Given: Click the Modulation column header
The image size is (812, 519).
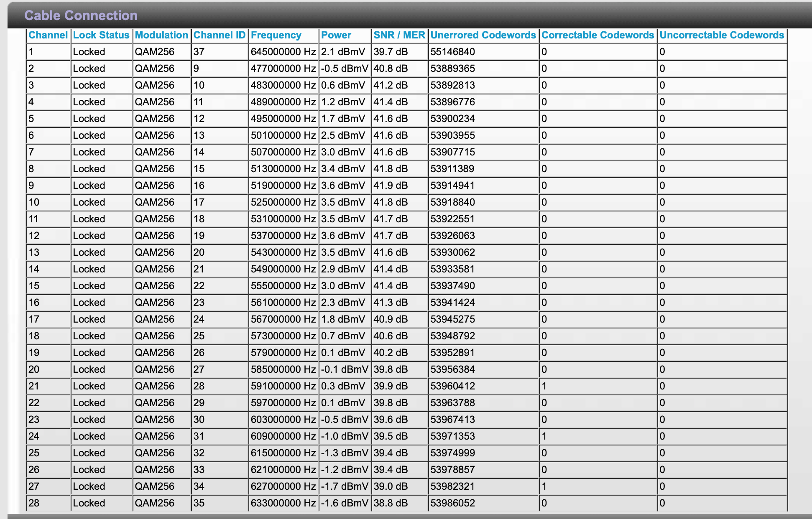Looking at the screenshot, I should (161, 35).
